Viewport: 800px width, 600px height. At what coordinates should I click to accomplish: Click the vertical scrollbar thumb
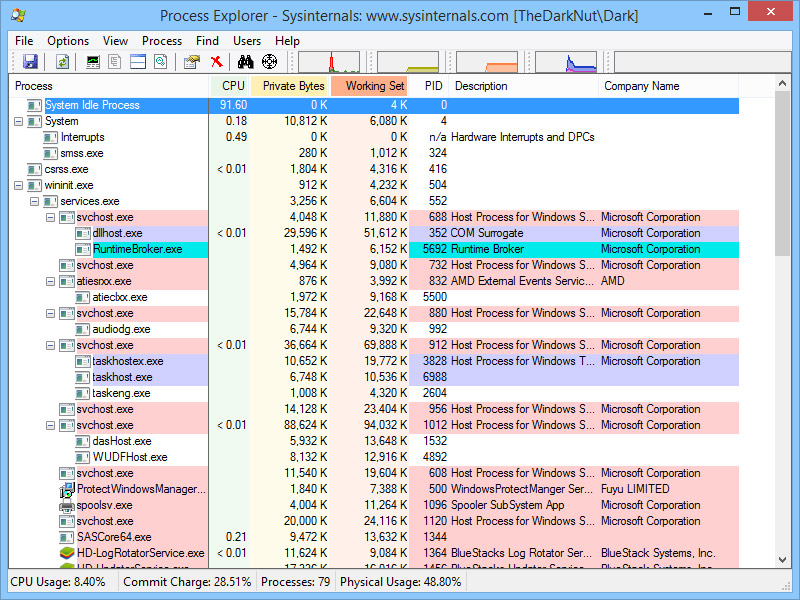point(782,173)
